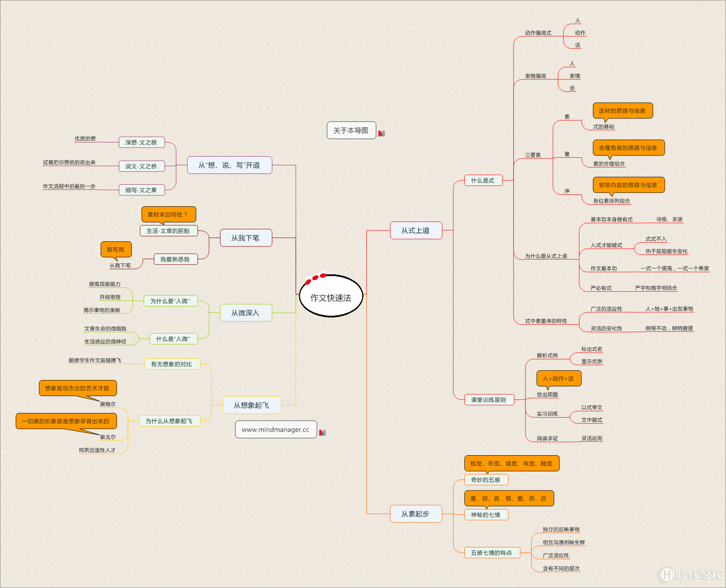This screenshot has height=588, width=726.
Task: Select the 说文-文之桥 subtopic
Action: point(142,166)
